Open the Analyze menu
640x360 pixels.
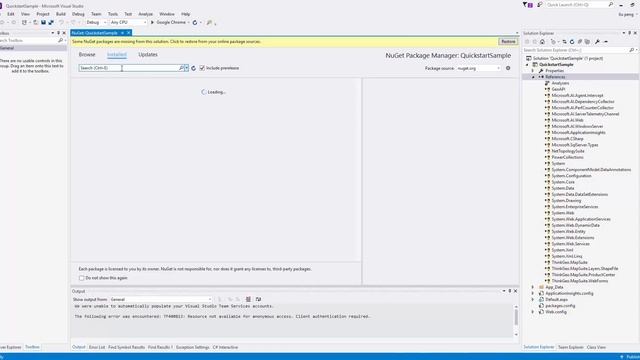[145, 14]
